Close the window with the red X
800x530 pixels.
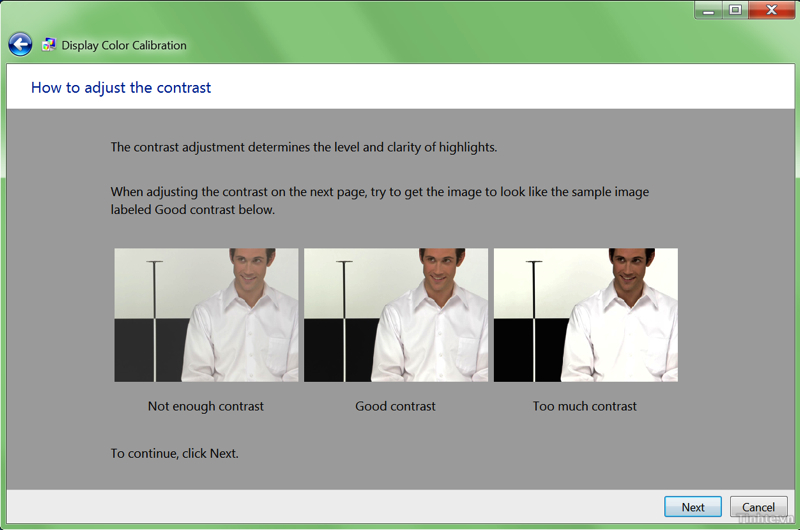[x=770, y=10]
